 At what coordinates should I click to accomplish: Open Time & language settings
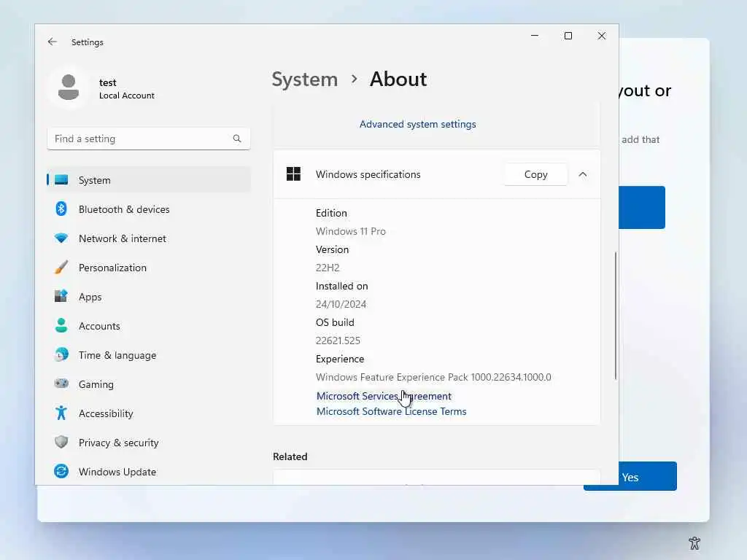pyautogui.click(x=149, y=355)
